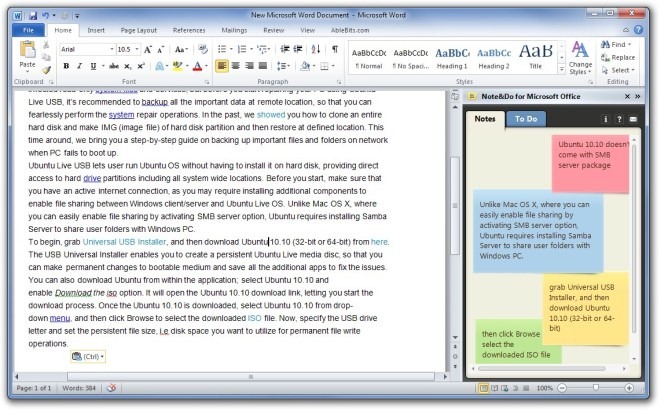Close the Note&Do task pane
The height and width of the screenshot is (410, 660).
click(x=627, y=96)
